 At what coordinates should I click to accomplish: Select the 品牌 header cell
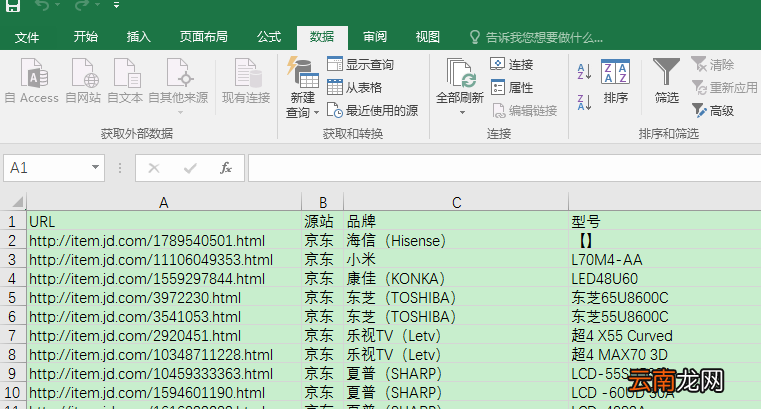coord(456,221)
